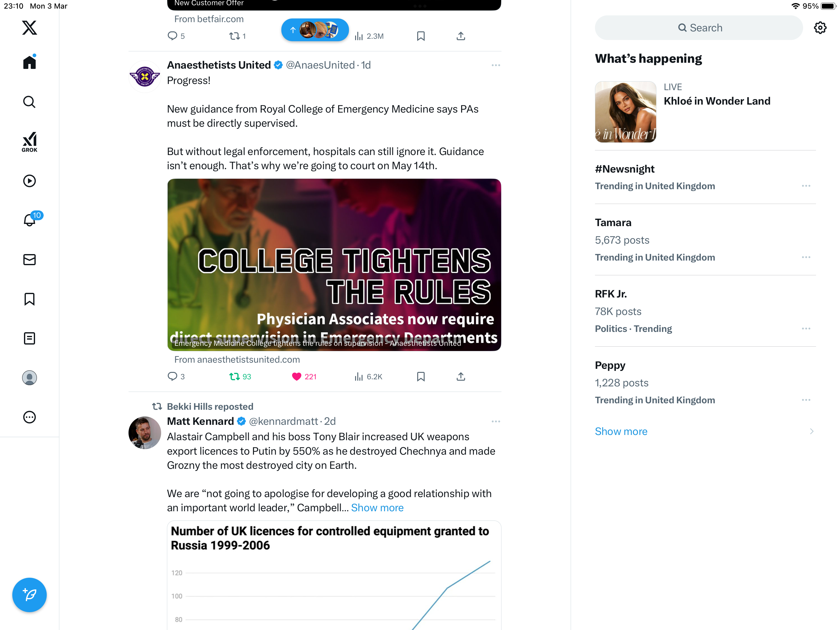Expand Matt Kennard's post with Show more
The image size is (840, 630).
[377, 508]
